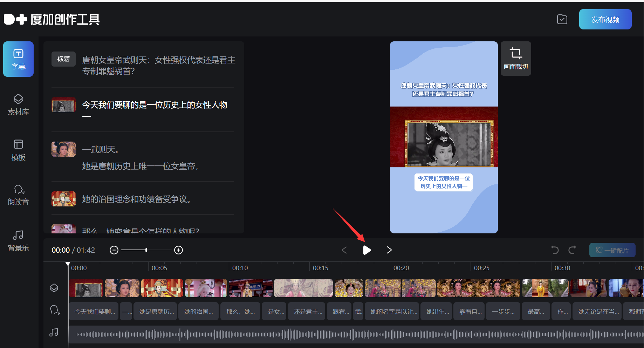The width and height of the screenshot is (644, 348).
Task: Click the timeline zoom slider handle
Action: [146, 250]
